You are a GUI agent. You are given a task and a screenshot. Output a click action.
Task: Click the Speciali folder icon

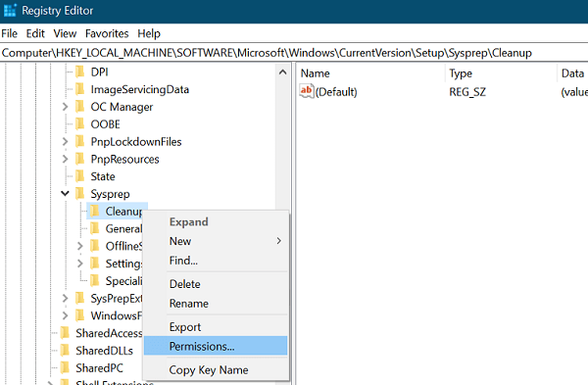tap(95, 281)
